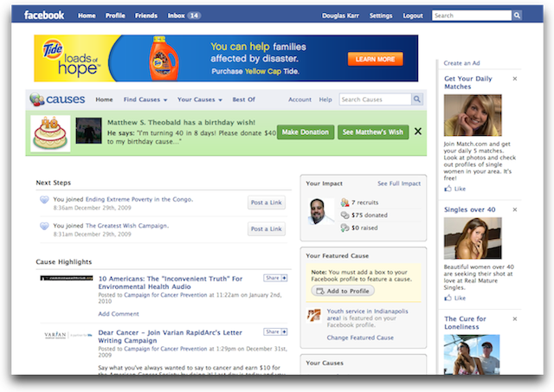Open Matthew S. Theobald's profile photo
This screenshot has height=392, width=554.
[x=88, y=131]
